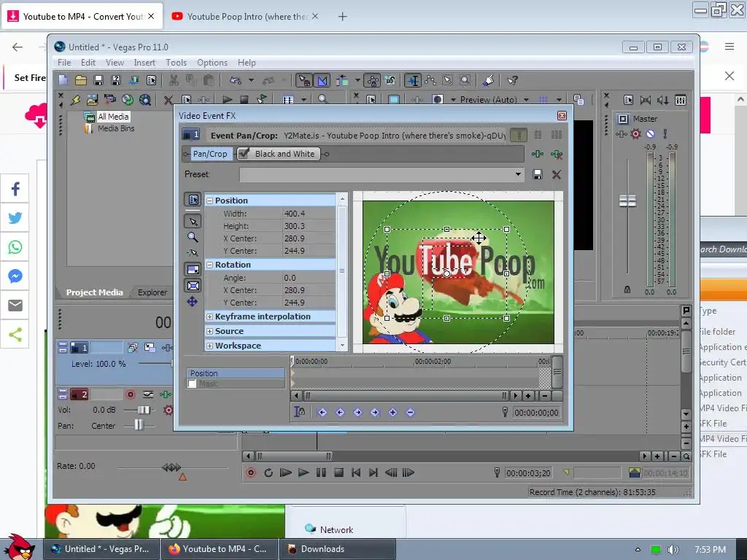Click the Record button in transport bar
Screen dimensions: 747x560
tap(251, 472)
